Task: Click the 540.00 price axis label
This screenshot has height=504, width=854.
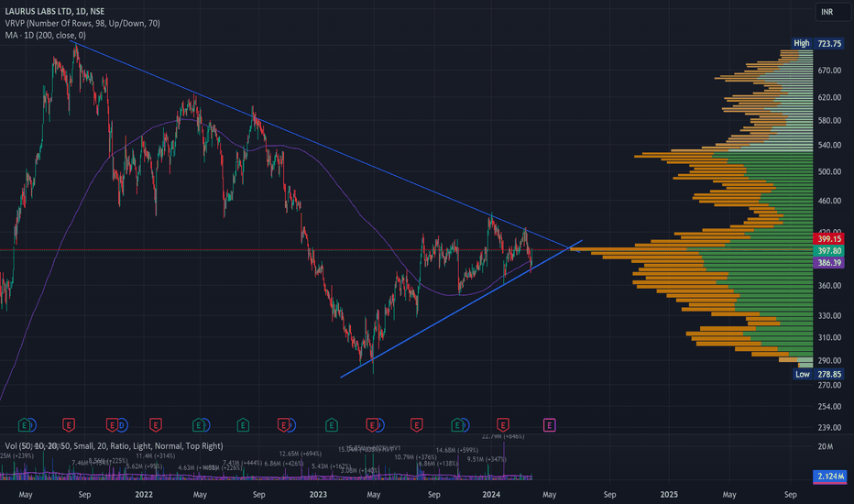Action: (829, 145)
